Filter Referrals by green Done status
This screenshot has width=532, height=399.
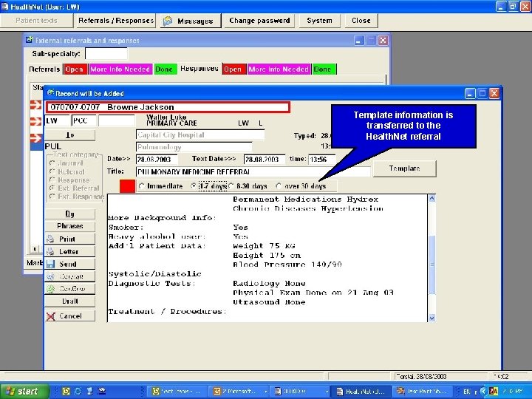click(165, 69)
